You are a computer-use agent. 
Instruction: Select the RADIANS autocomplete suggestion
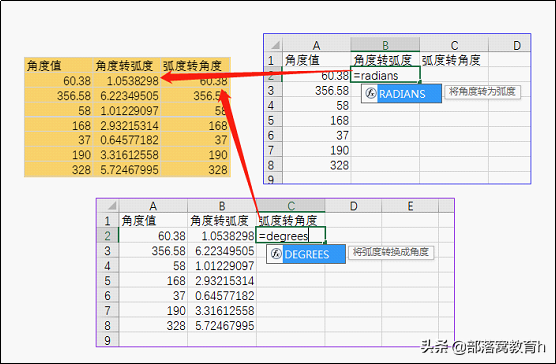point(401,94)
